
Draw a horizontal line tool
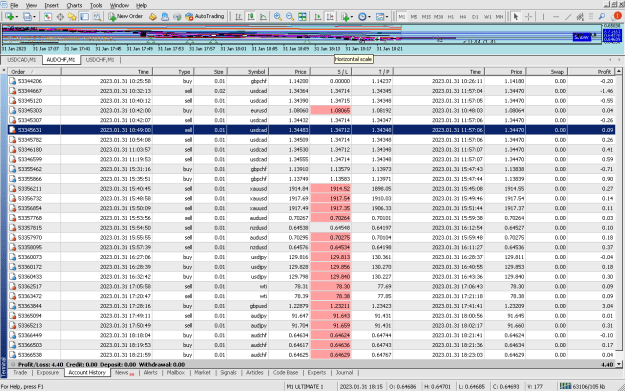(556, 16)
